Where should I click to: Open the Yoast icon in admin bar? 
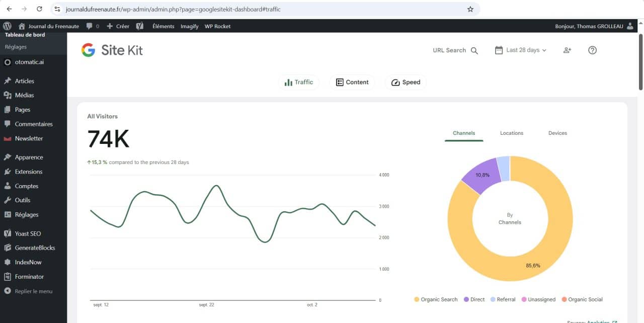point(140,26)
